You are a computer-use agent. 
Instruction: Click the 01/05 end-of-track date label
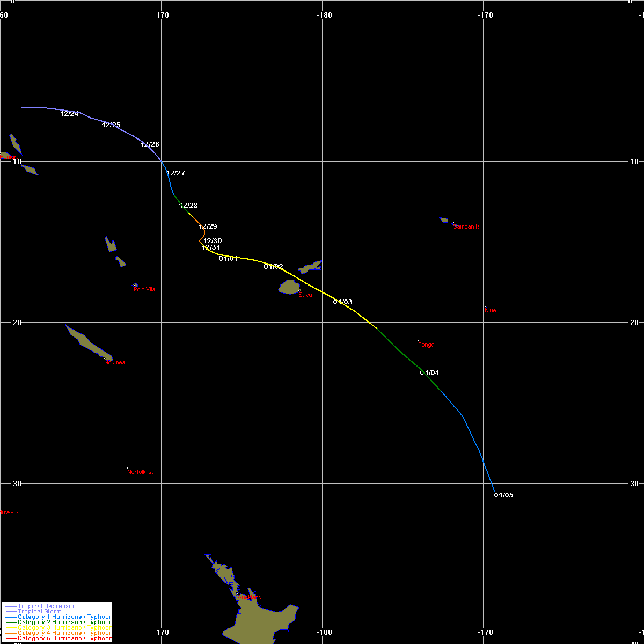pos(503,495)
